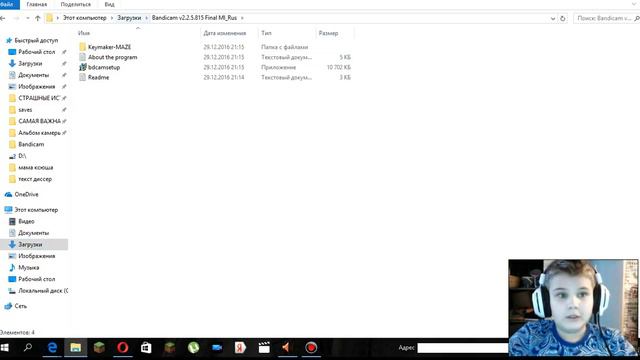Image resolution: width=640 pixels, height=360 pixels.
Task: Launch Yandex browser from taskbar
Action: (x=240, y=348)
